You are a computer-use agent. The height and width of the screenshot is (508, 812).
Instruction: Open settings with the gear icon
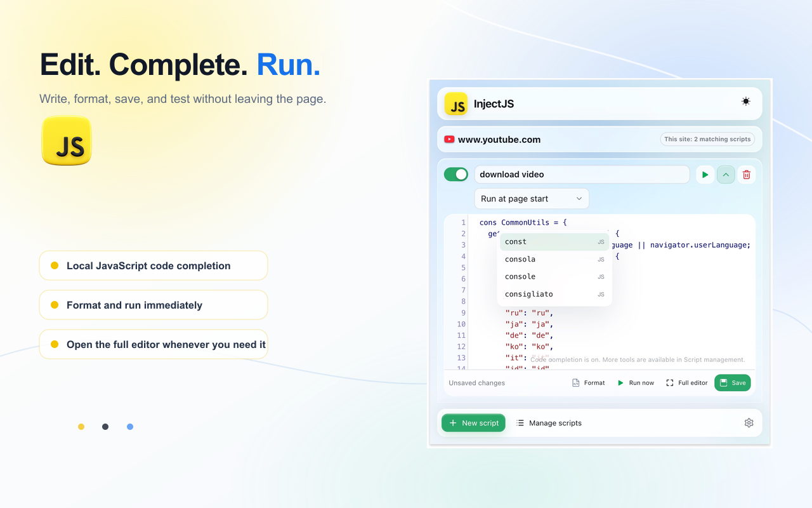[x=749, y=423]
